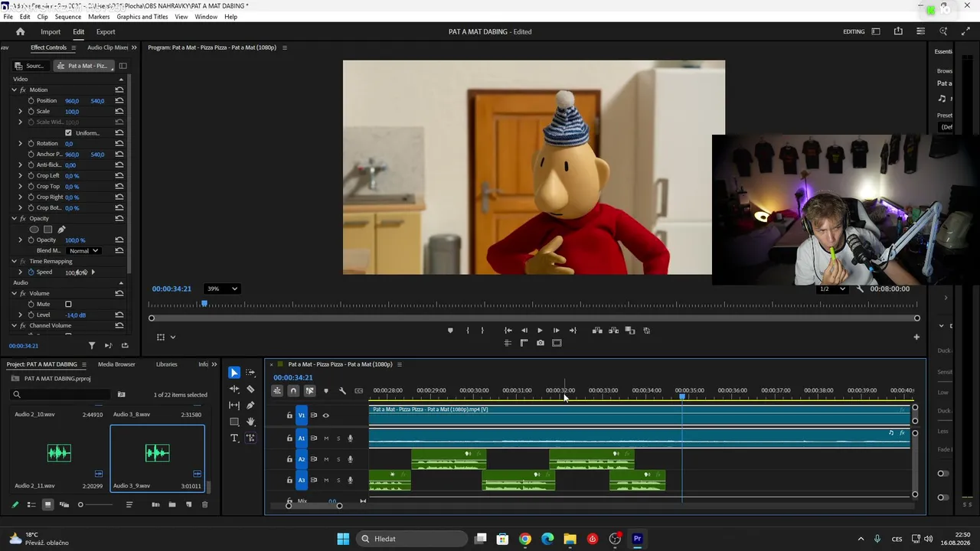This screenshot has height=551, width=980.
Task: Open the 1/2 playback resolution dropdown
Action: [832, 289]
